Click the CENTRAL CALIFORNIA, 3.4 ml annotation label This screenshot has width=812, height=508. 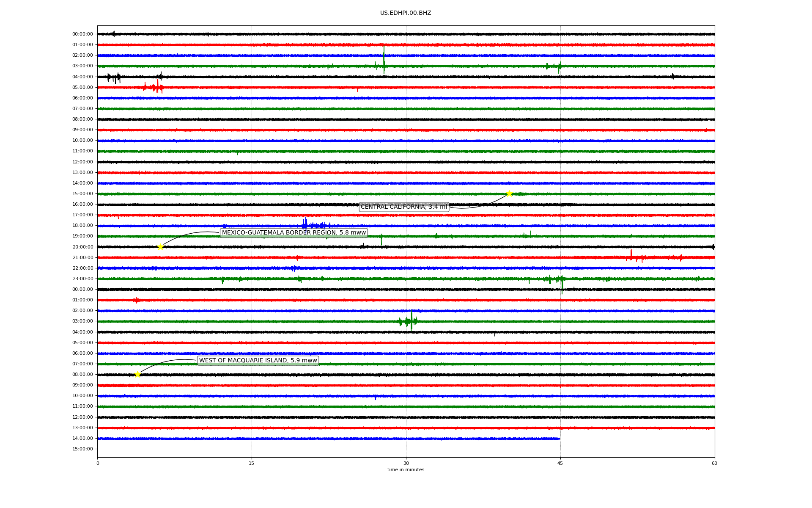403,207
